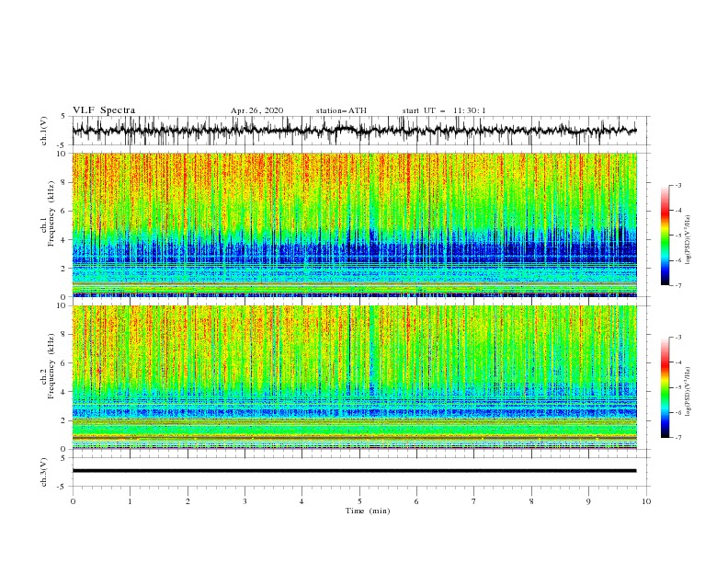Click the "2" kHz tick on ch.2 axis
The width and height of the screenshot is (728, 563).
pos(64,420)
